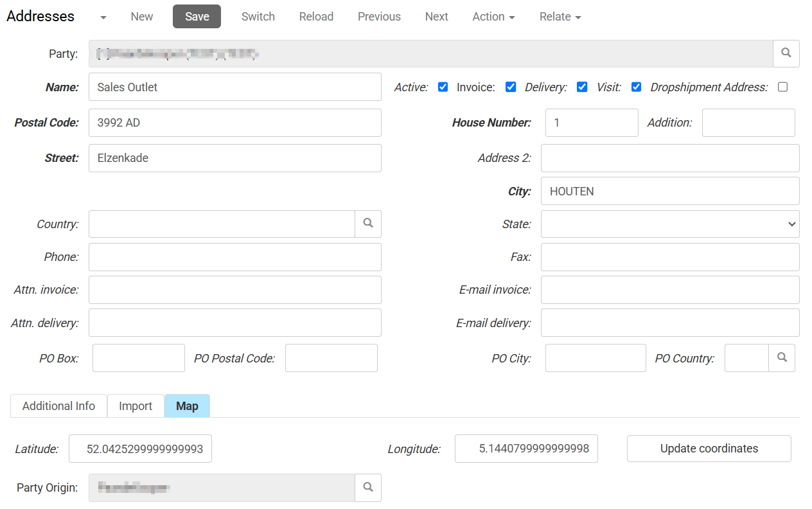Uncheck the Active checkbox
The width and height of the screenshot is (812, 509).
tap(443, 87)
